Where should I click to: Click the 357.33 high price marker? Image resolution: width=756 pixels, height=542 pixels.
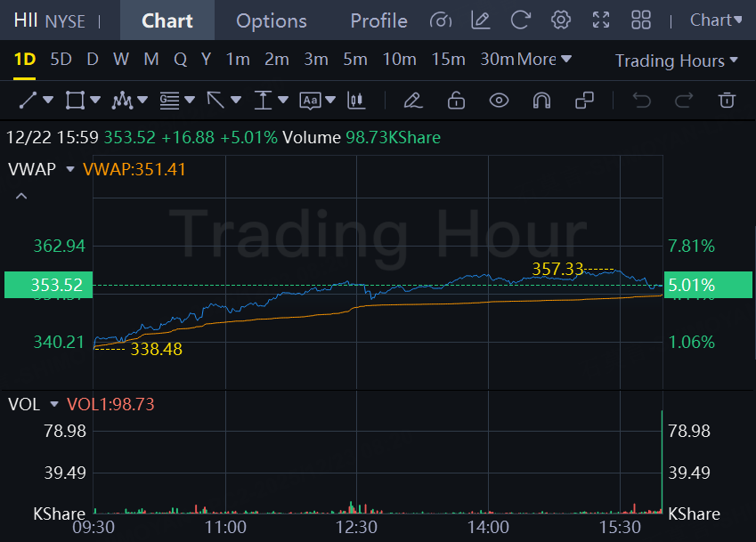pyautogui.click(x=557, y=269)
